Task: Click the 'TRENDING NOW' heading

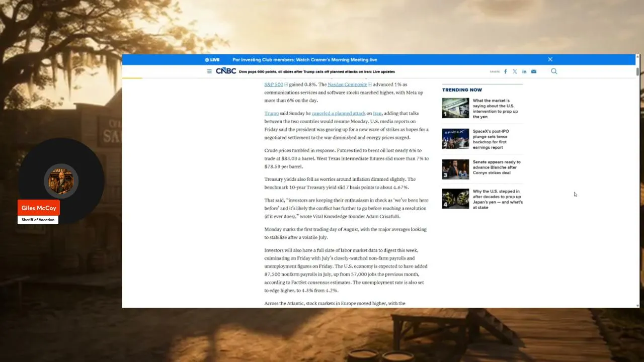Action: click(x=462, y=90)
